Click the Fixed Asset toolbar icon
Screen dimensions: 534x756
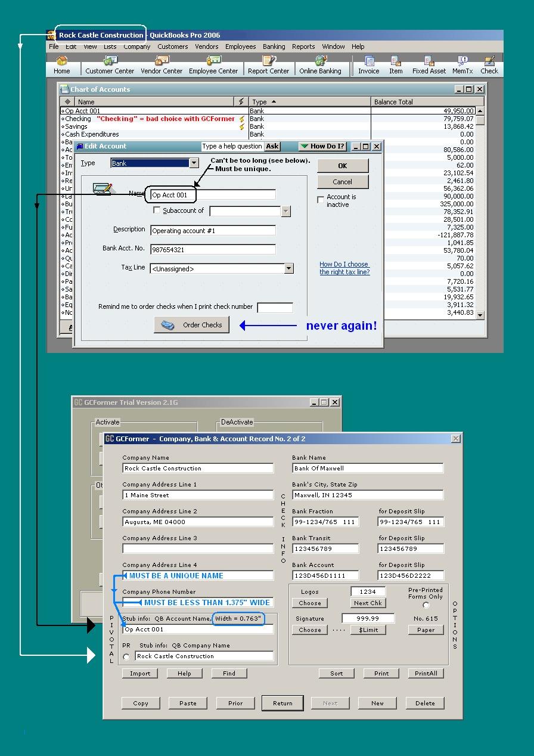click(x=429, y=65)
